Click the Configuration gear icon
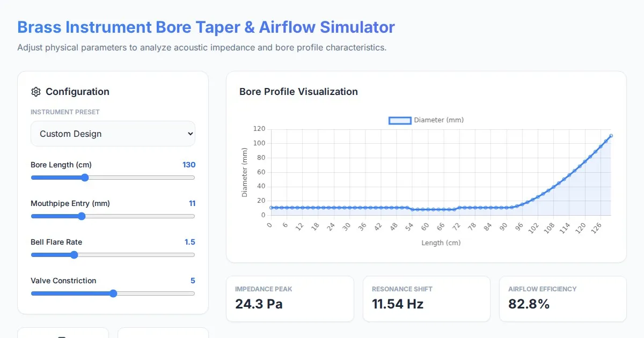The height and width of the screenshot is (338, 644). 36,92
